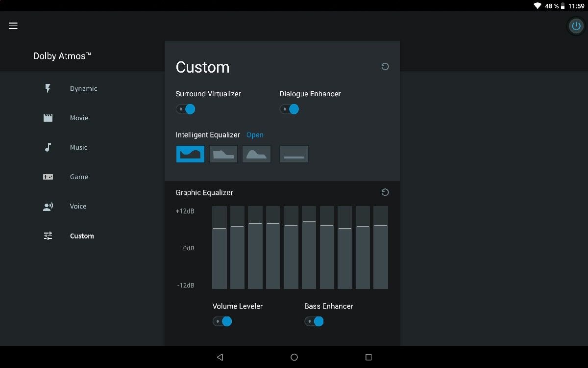This screenshot has width=588, height=368.
Task: Select the Open equalizer preset curve
Action: coord(190,154)
